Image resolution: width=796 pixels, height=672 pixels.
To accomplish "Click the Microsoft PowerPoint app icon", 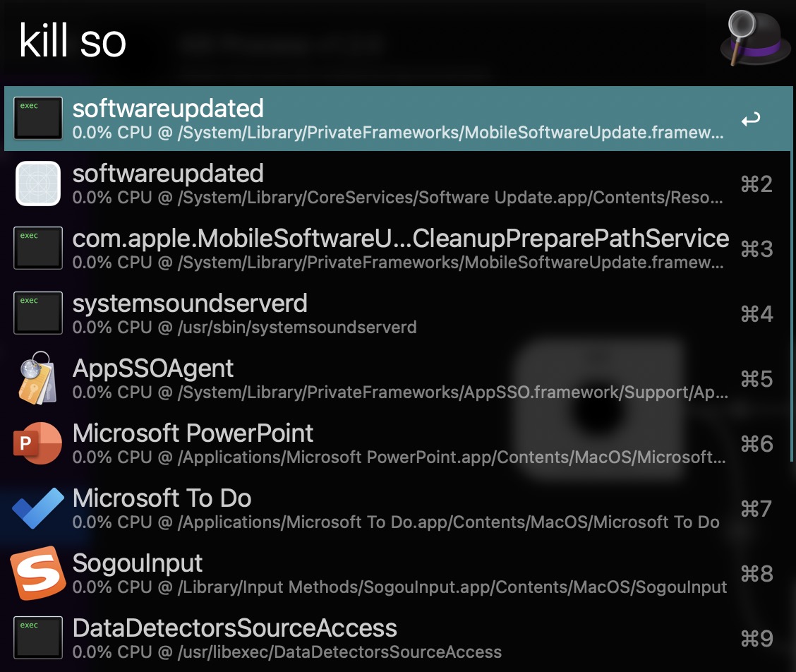I will 37,443.
